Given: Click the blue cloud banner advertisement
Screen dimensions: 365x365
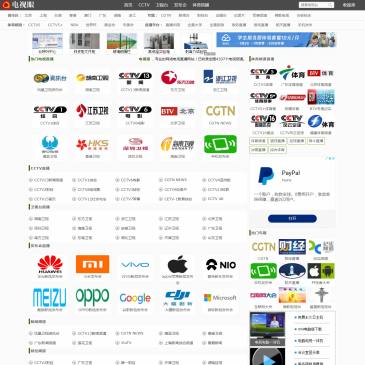Looking at the screenshot, I should coord(276,40).
